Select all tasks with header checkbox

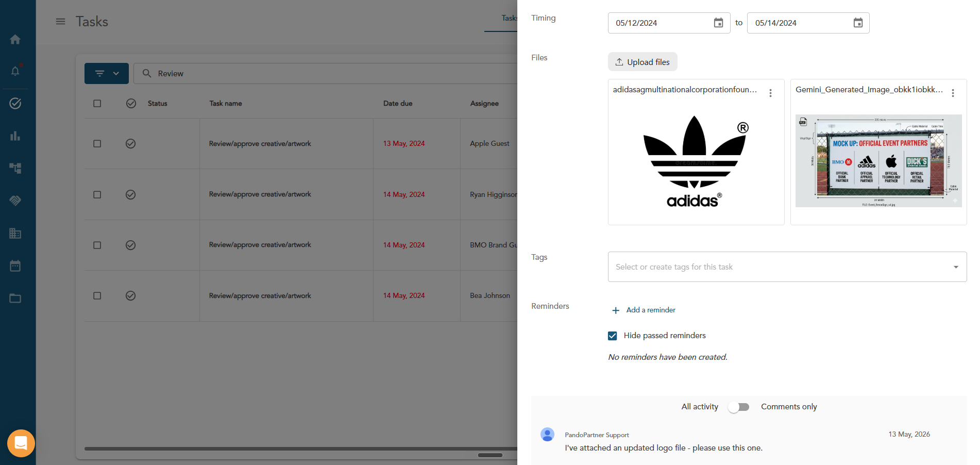pyautogui.click(x=97, y=103)
